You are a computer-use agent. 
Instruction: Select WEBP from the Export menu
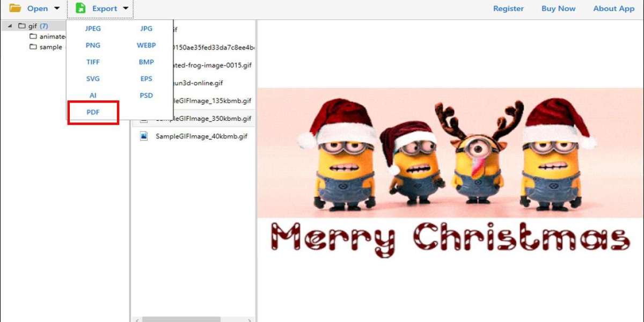pyautogui.click(x=146, y=45)
